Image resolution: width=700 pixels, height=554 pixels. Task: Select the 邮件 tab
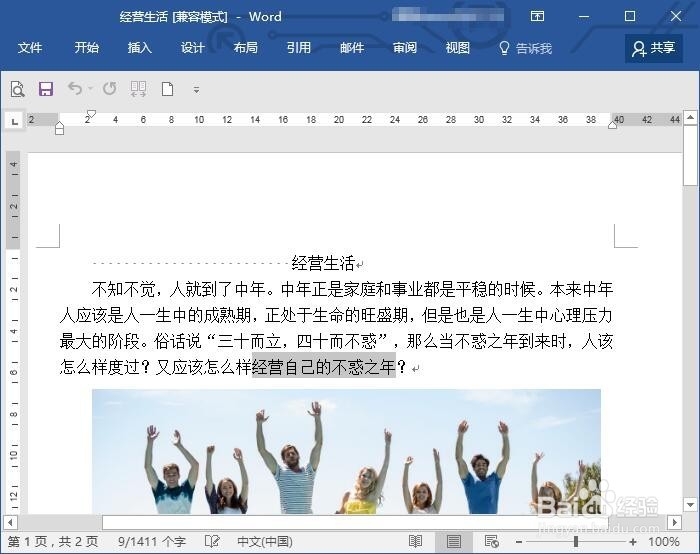(x=352, y=47)
